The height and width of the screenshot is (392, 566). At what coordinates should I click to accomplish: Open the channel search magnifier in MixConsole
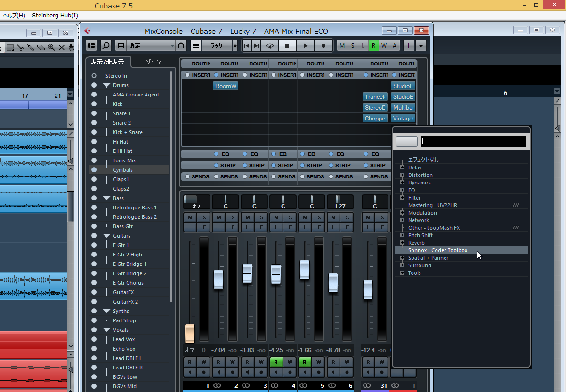pos(106,46)
